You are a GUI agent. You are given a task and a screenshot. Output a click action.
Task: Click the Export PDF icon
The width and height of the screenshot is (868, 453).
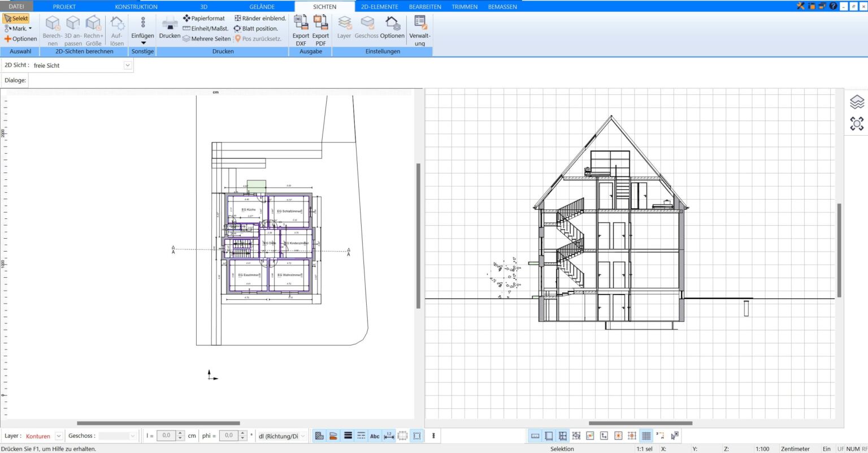[x=320, y=24]
